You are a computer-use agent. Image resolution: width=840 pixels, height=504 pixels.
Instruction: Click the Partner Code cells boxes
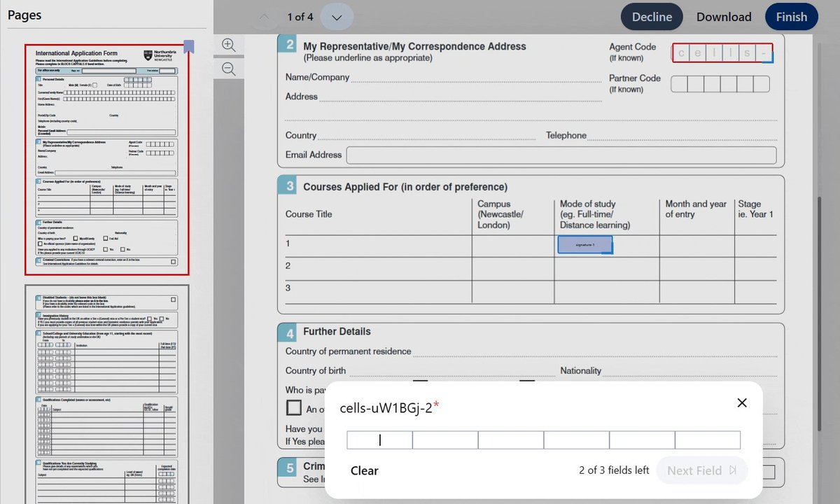720,84
